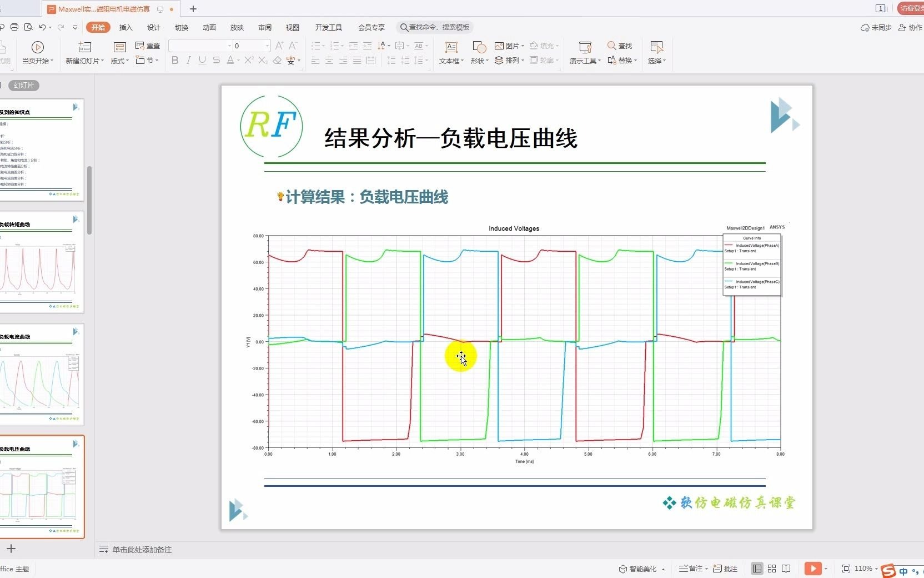Open the slide layout (版式) icon
The height and width of the screenshot is (578, 924).
point(119,47)
